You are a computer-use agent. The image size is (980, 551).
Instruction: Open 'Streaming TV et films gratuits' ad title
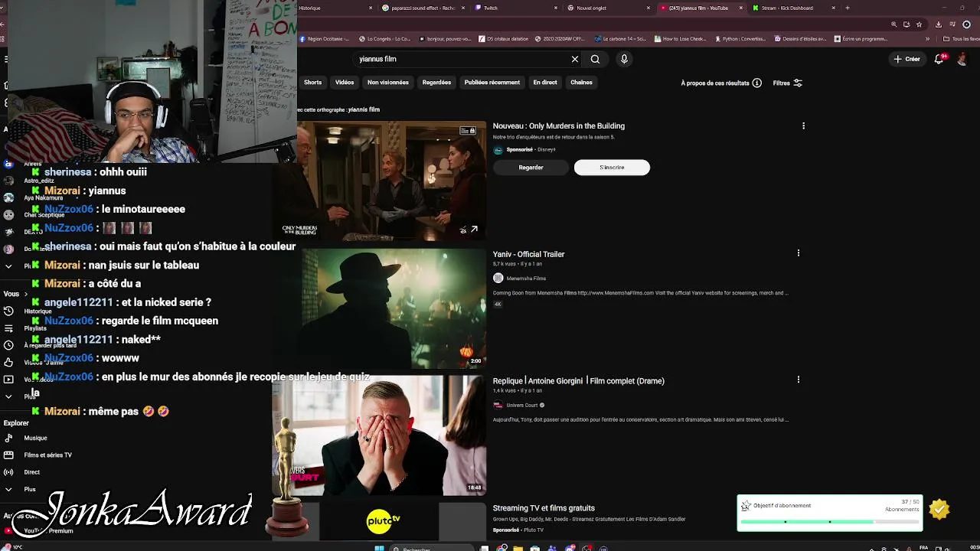[x=544, y=508]
